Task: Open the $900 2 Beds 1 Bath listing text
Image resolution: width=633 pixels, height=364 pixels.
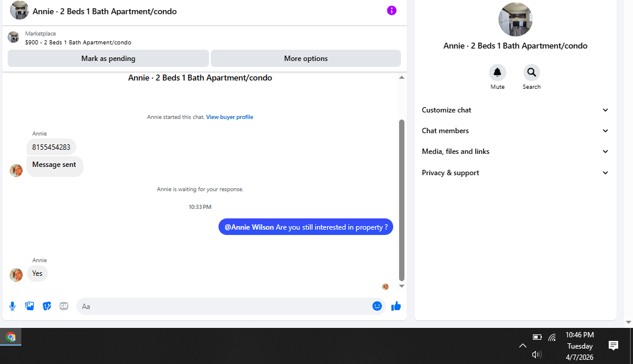Action: [78, 43]
